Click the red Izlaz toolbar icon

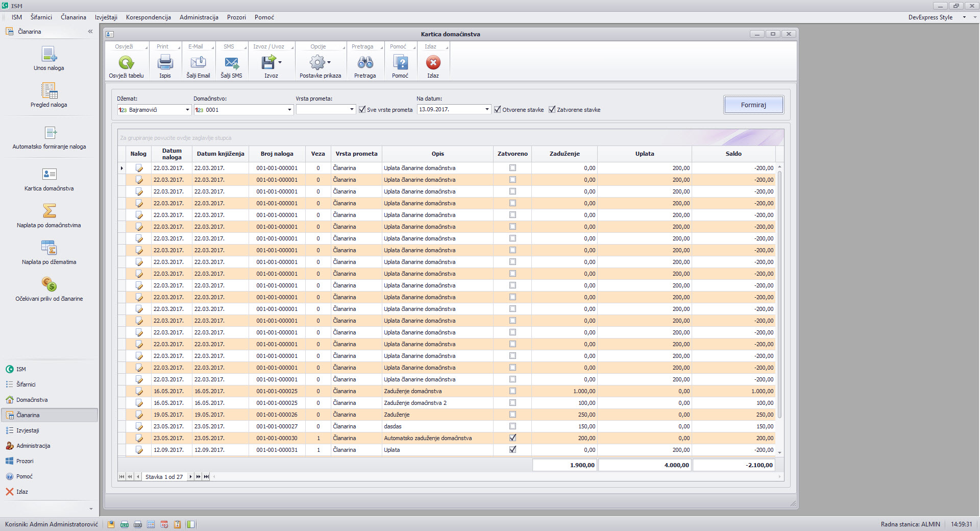433,63
